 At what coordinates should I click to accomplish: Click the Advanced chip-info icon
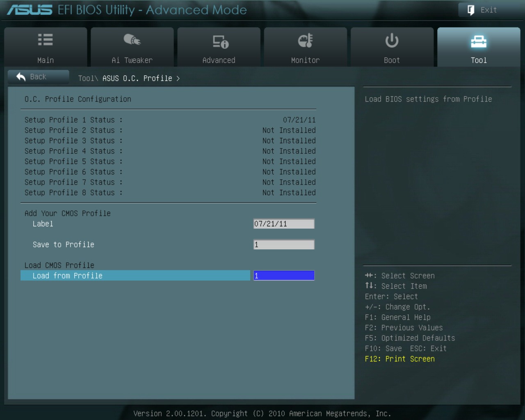click(220, 41)
